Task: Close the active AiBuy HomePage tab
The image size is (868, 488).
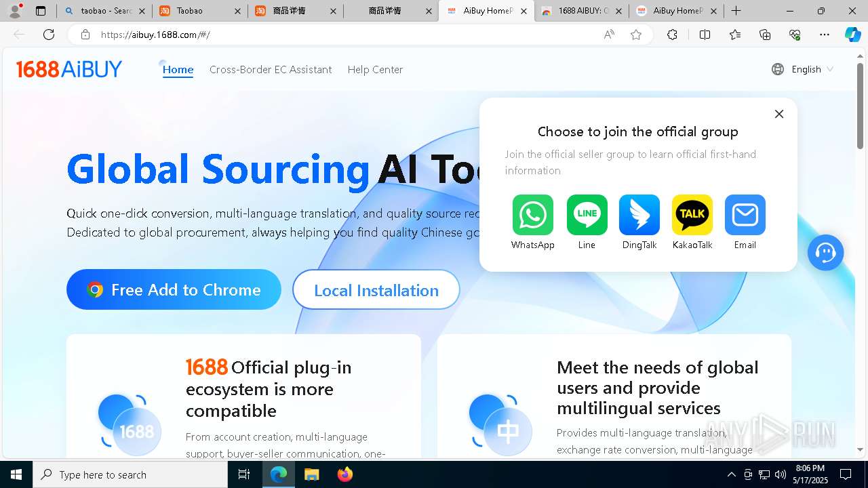Action: 524,11
